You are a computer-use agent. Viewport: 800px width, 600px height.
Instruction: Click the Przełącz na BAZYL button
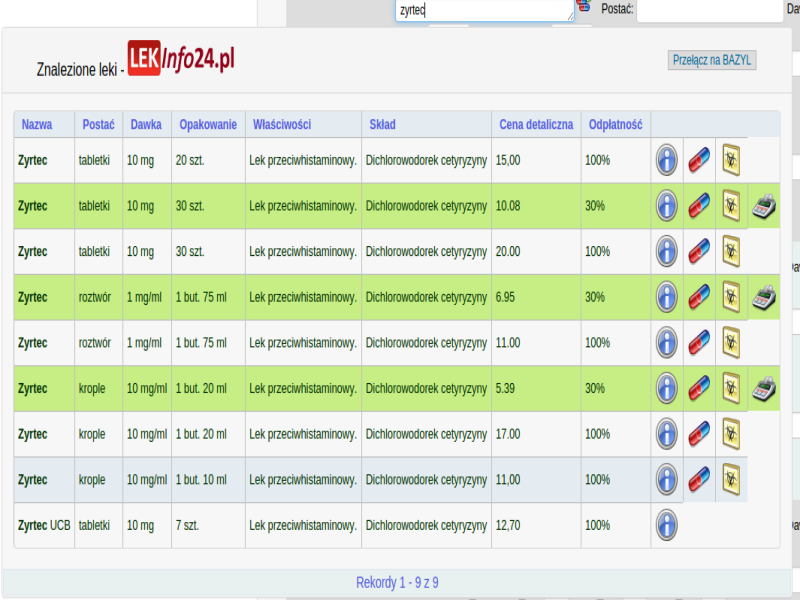point(712,60)
